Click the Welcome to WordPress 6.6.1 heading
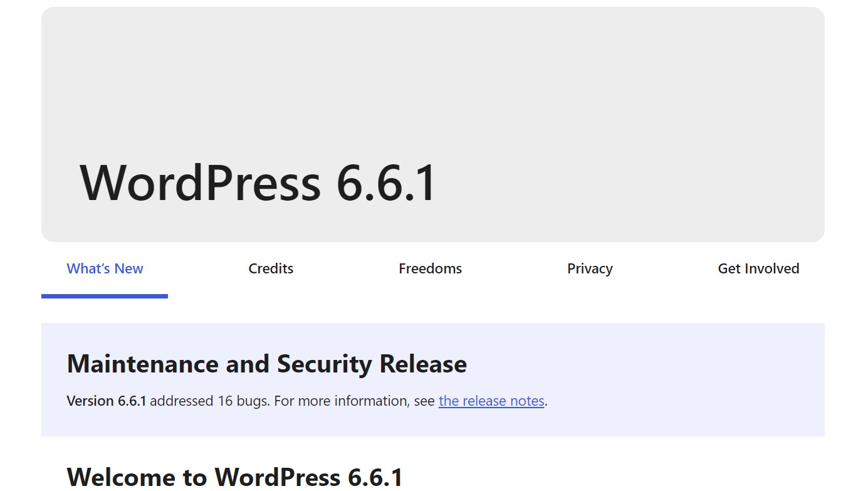The image size is (868, 491). click(235, 477)
